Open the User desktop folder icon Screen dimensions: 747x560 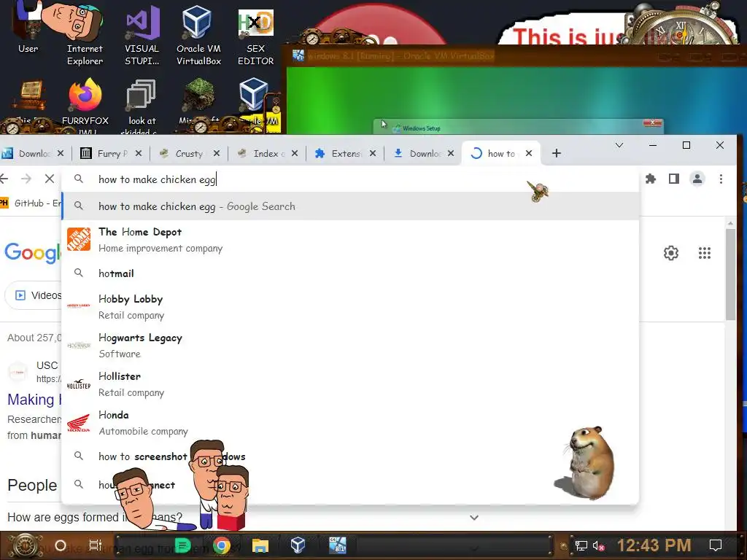coord(28,27)
